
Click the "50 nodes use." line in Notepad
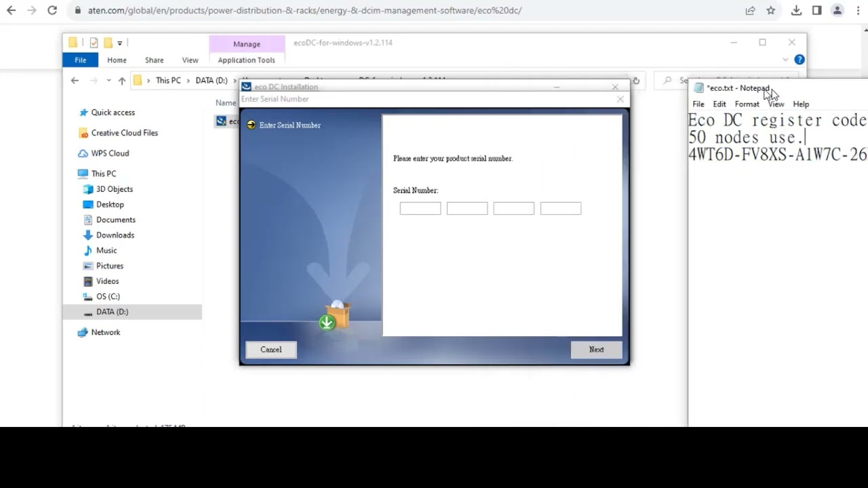[x=747, y=138]
